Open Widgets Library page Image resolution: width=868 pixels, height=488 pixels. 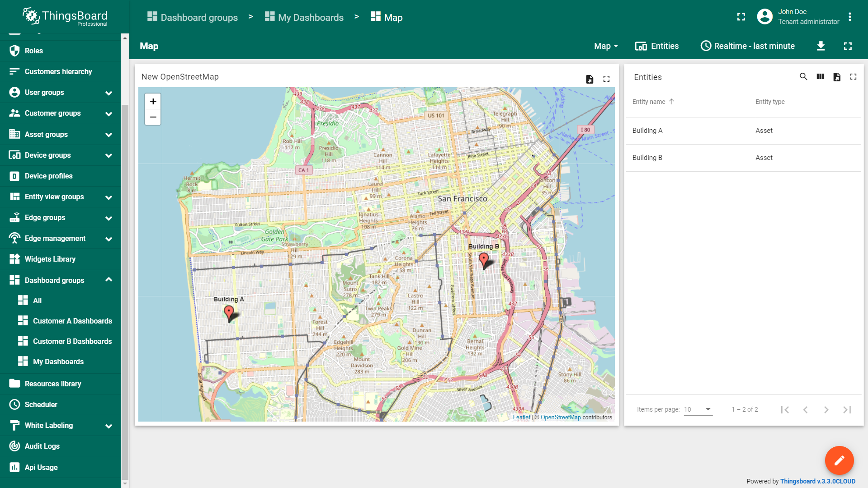pos(61,259)
